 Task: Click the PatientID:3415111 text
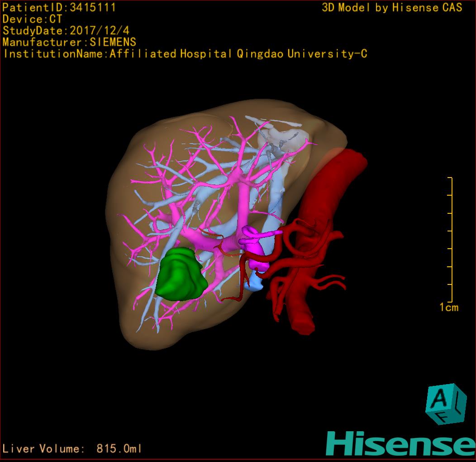(59, 7)
